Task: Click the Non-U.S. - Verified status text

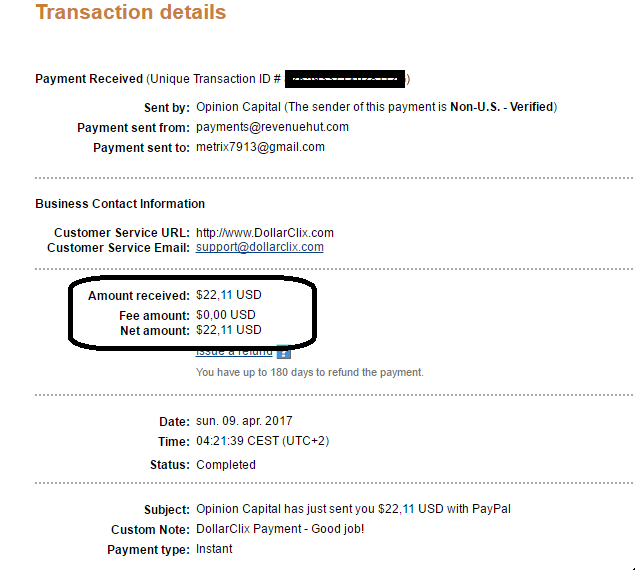Action: pyautogui.click(x=502, y=107)
